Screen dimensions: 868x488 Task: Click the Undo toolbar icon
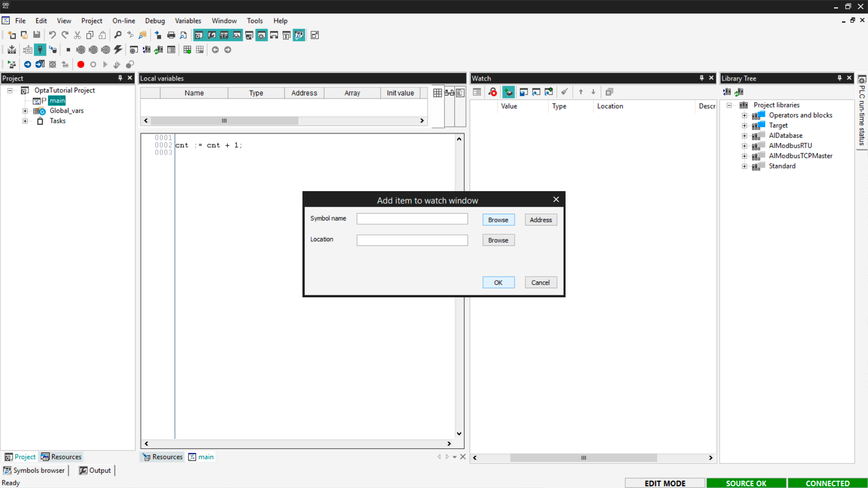(x=52, y=35)
